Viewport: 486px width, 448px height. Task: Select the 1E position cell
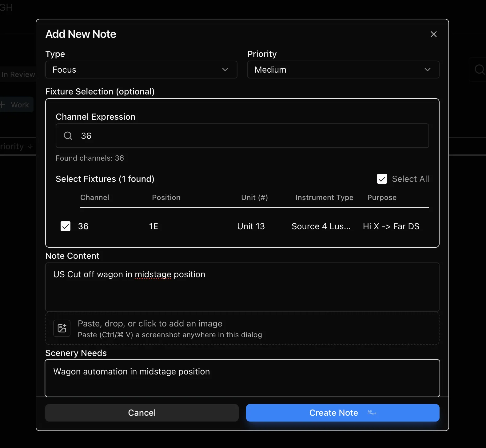[153, 226]
